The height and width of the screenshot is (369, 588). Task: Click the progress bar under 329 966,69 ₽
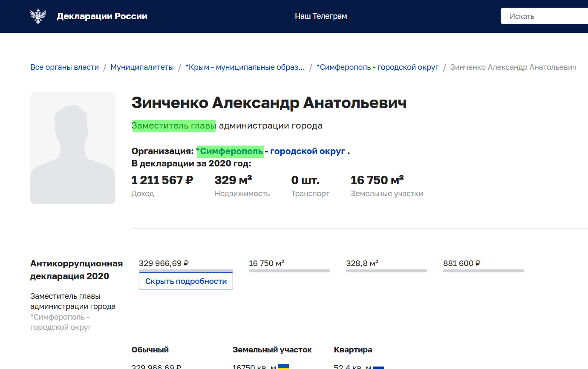(186, 271)
